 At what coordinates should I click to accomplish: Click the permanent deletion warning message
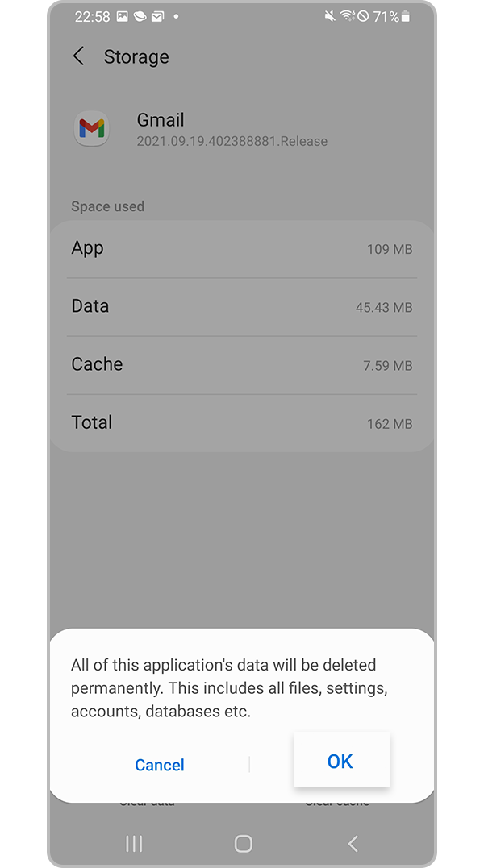pos(229,688)
